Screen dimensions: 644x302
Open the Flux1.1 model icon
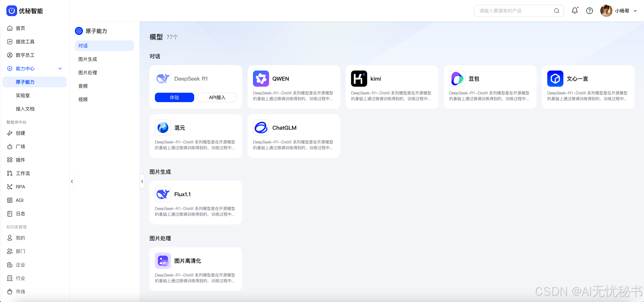pyautogui.click(x=163, y=194)
